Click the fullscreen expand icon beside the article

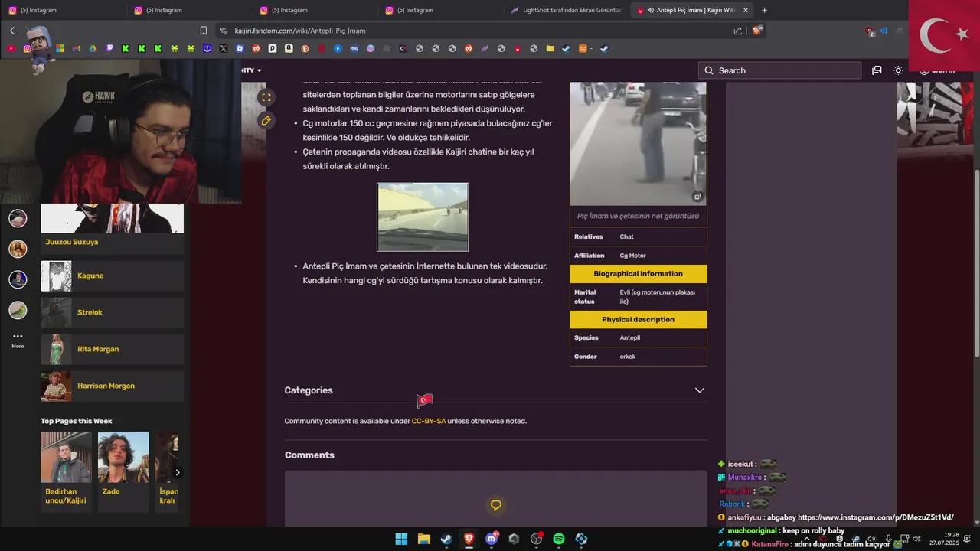coord(266,97)
